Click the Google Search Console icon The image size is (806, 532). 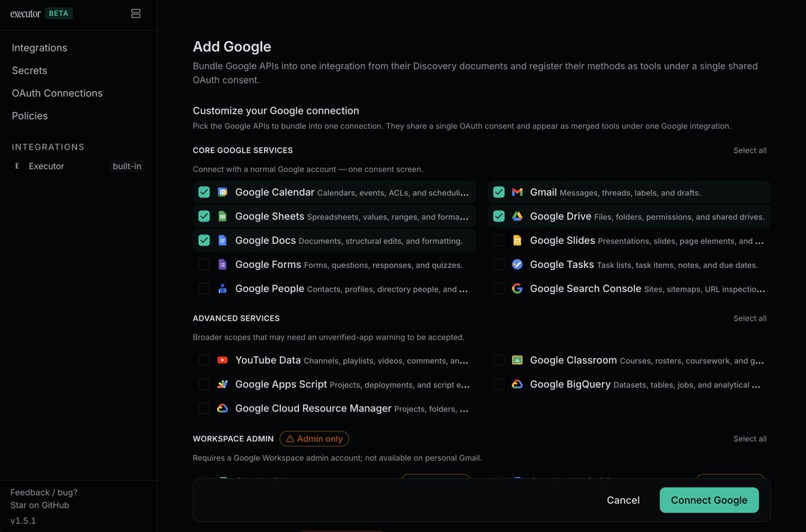[x=517, y=289]
